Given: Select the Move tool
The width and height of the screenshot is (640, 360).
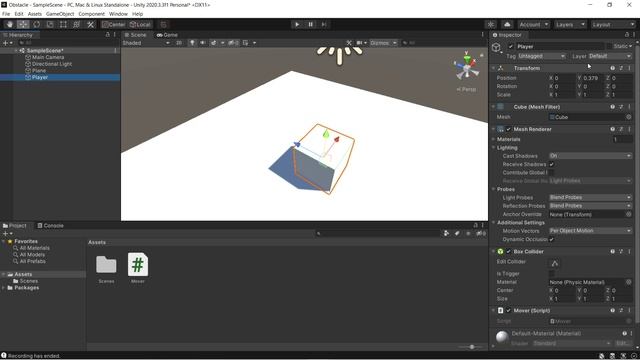Looking at the screenshot, I should tap(23, 24).
